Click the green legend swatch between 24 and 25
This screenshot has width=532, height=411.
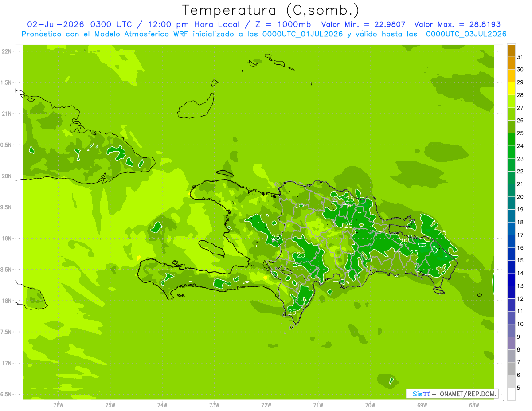[x=511, y=139]
